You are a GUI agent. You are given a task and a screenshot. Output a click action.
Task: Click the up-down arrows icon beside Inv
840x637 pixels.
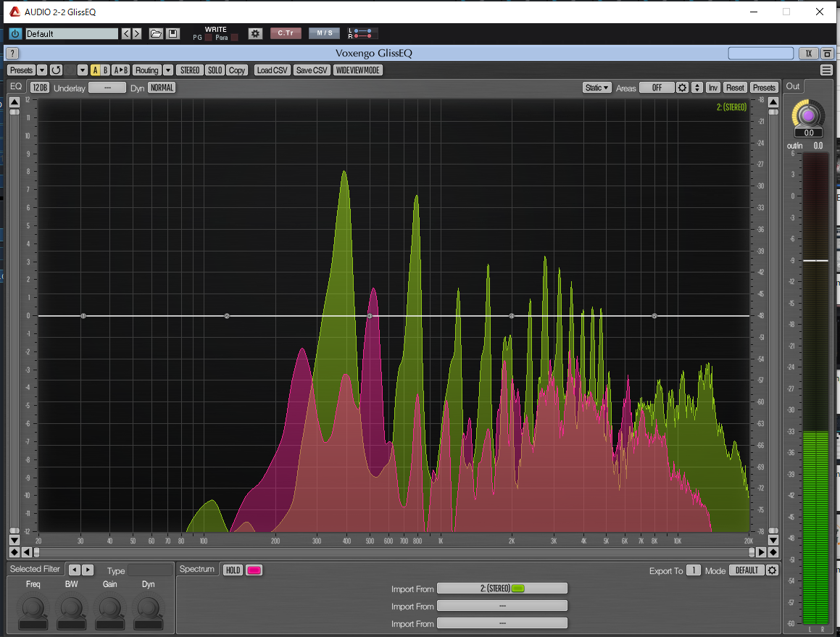click(697, 88)
